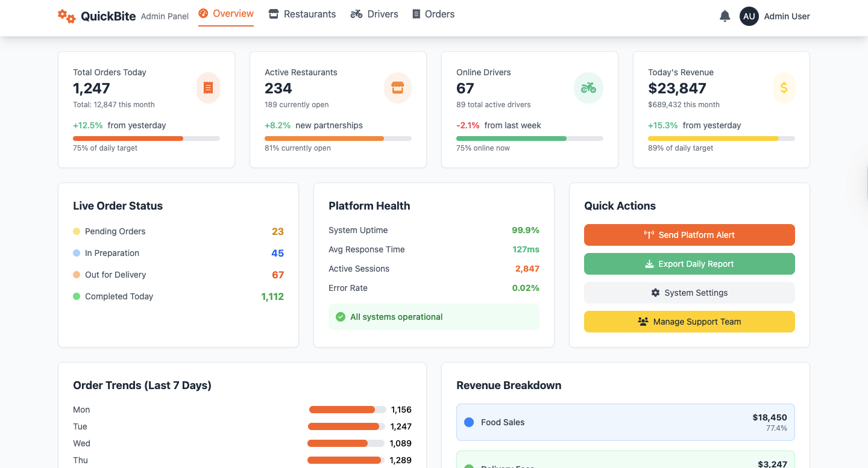Click the AU user avatar
Screen dimensions: 868x468
(749, 16)
